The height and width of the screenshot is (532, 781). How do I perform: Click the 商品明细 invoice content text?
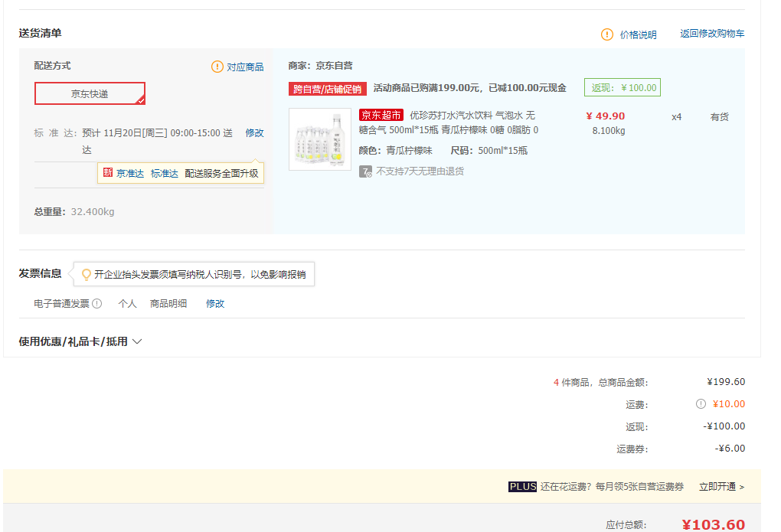[168, 303]
